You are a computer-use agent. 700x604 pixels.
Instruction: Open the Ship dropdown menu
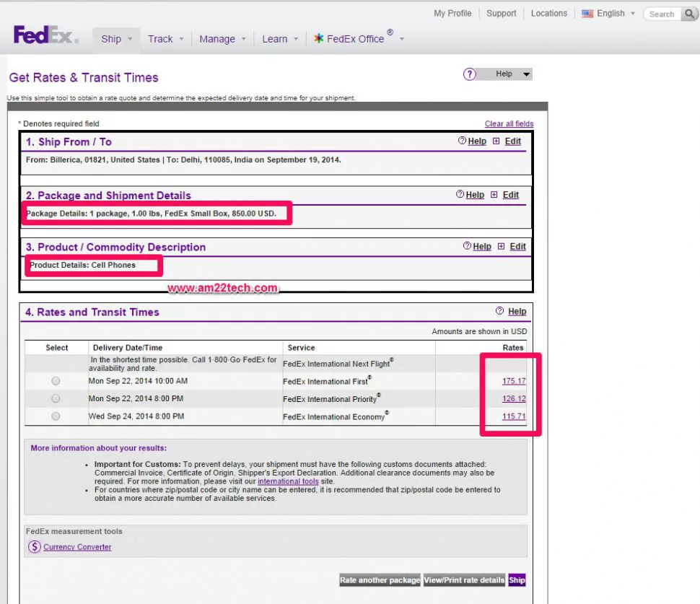(x=116, y=39)
